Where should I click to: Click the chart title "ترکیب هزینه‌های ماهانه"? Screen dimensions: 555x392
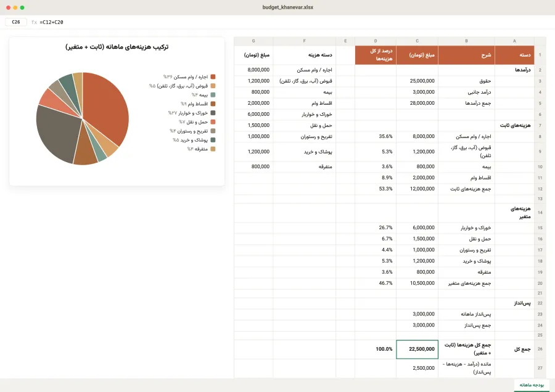pos(117,47)
